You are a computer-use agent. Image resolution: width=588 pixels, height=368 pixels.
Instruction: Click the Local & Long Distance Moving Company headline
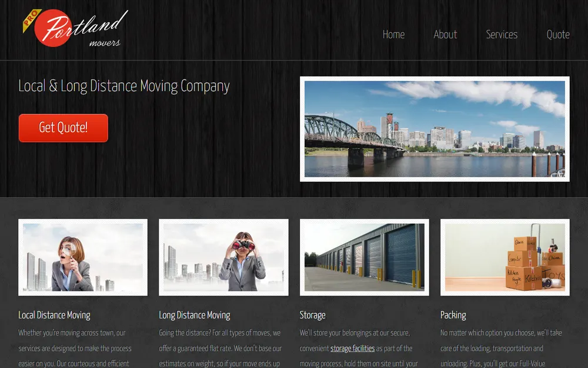[x=124, y=86]
